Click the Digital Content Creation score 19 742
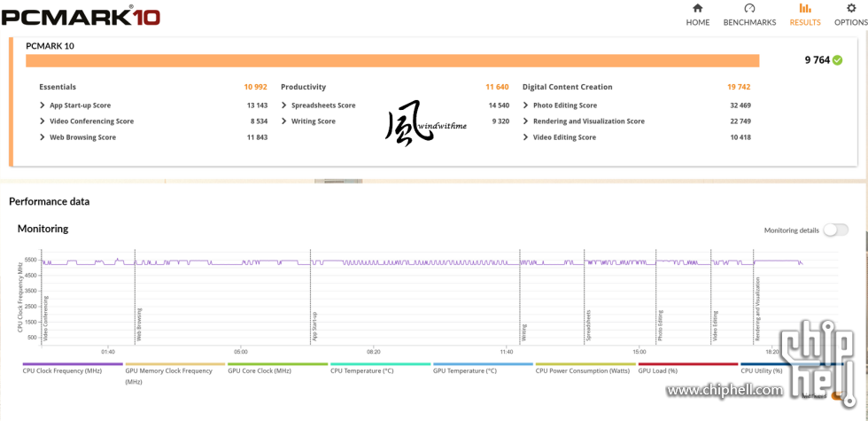This screenshot has height=421, width=868. (739, 87)
